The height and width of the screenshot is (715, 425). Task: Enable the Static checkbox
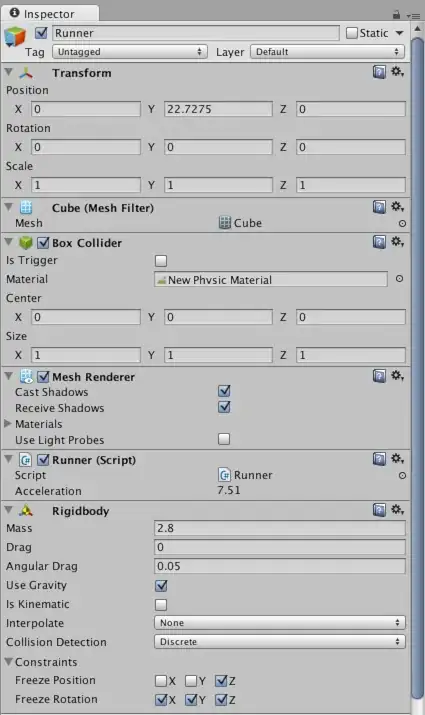pyautogui.click(x=352, y=33)
